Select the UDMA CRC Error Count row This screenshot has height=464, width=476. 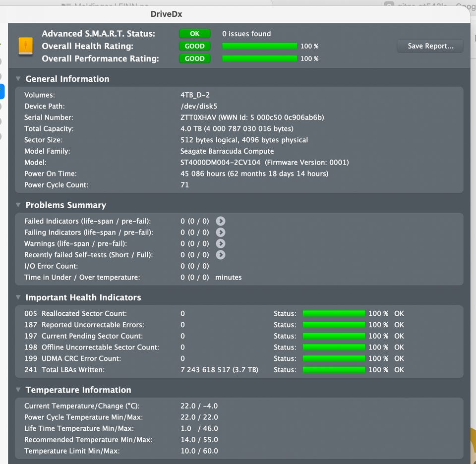point(239,359)
